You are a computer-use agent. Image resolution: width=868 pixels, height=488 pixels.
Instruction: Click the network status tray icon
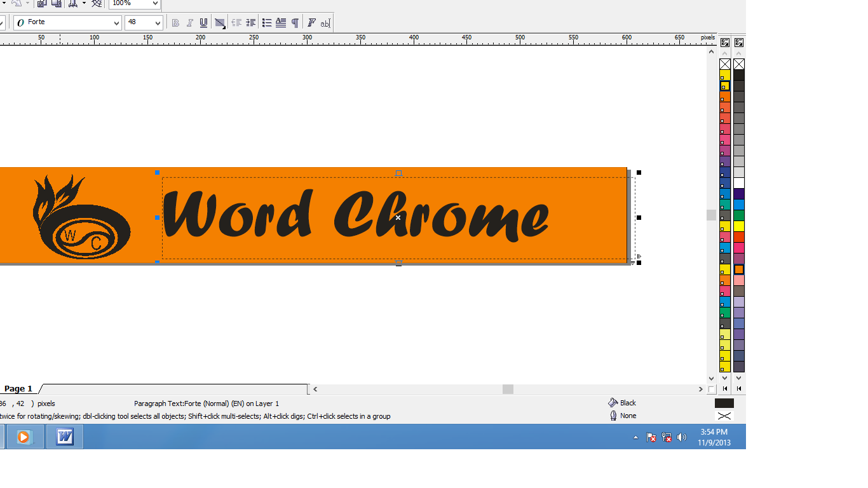pos(667,437)
